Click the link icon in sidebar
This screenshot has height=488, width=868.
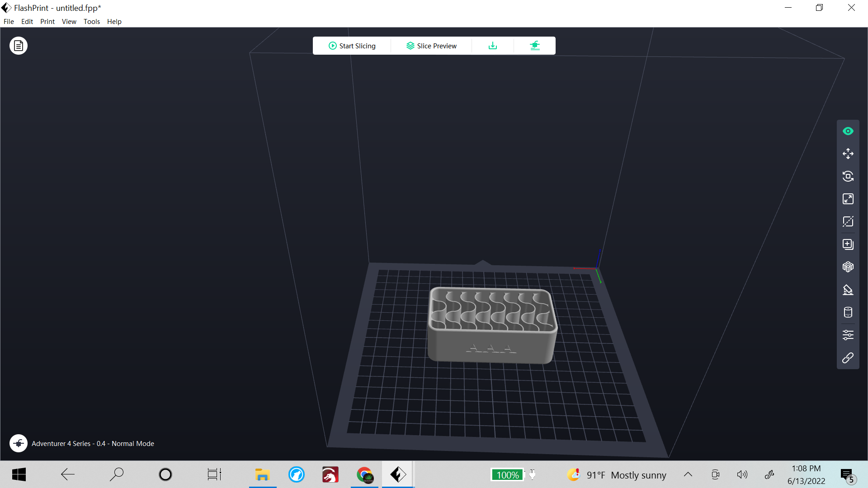pos(848,358)
